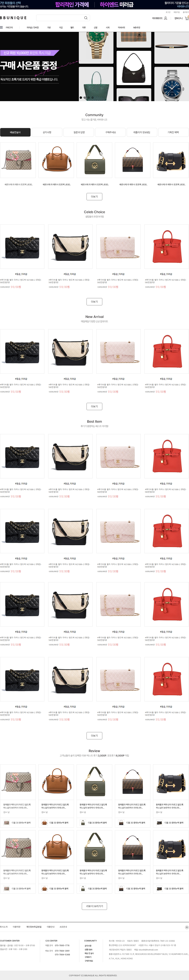Click the BBUNIQUE logo
Viewport: 189px width, 980px height.
13,18
